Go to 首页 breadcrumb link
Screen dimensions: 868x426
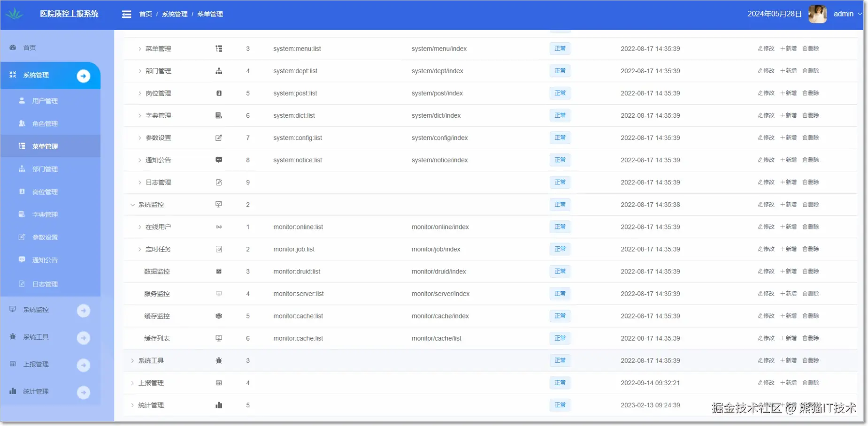click(x=146, y=14)
